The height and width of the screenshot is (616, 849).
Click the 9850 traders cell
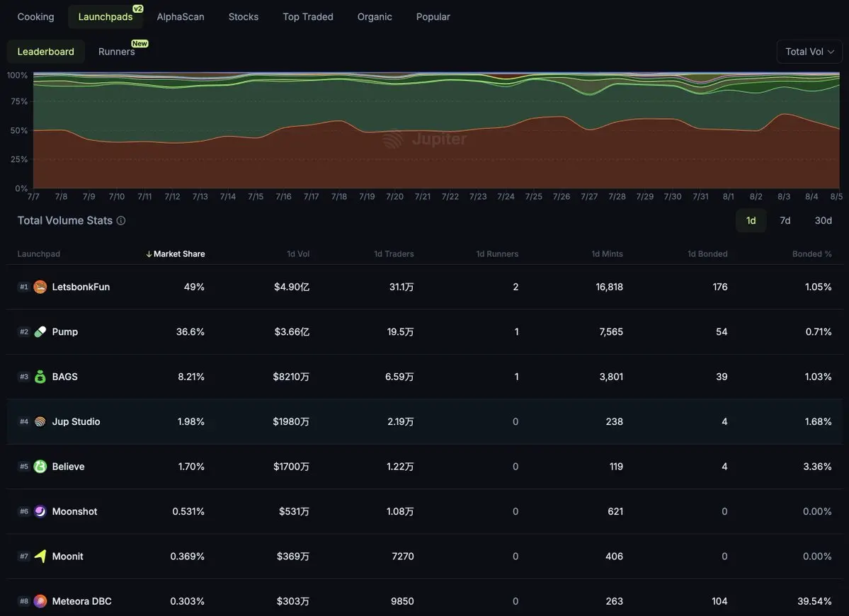coord(402,601)
